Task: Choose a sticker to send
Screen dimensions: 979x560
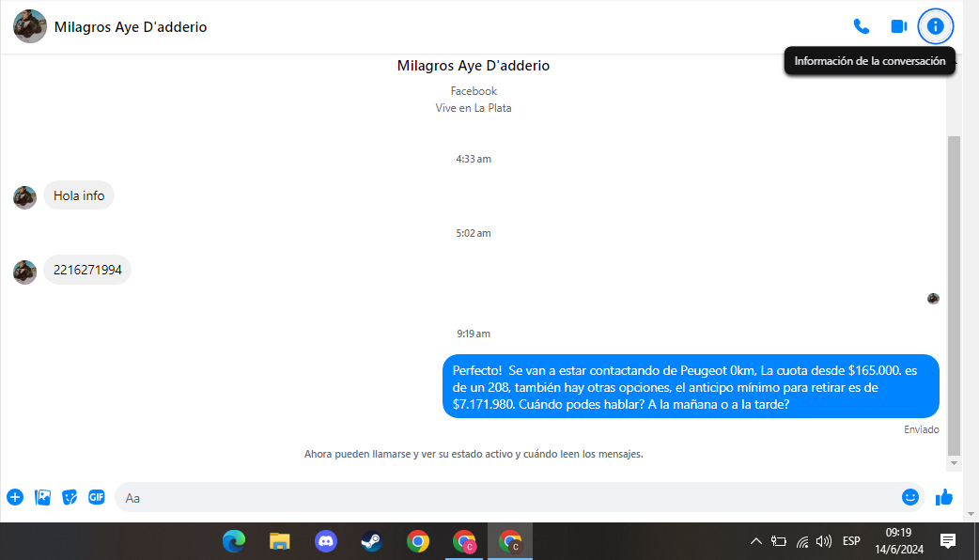Action: (x=70, y=497)
